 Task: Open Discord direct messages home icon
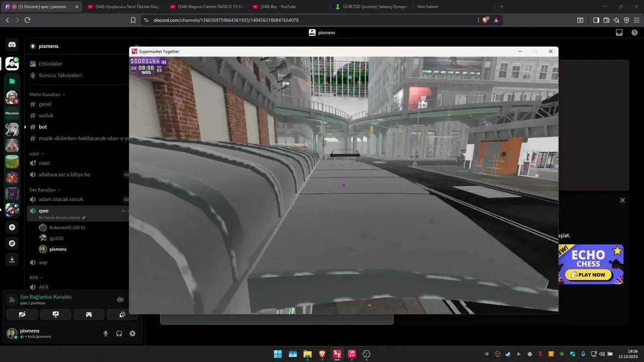[12, 45]
